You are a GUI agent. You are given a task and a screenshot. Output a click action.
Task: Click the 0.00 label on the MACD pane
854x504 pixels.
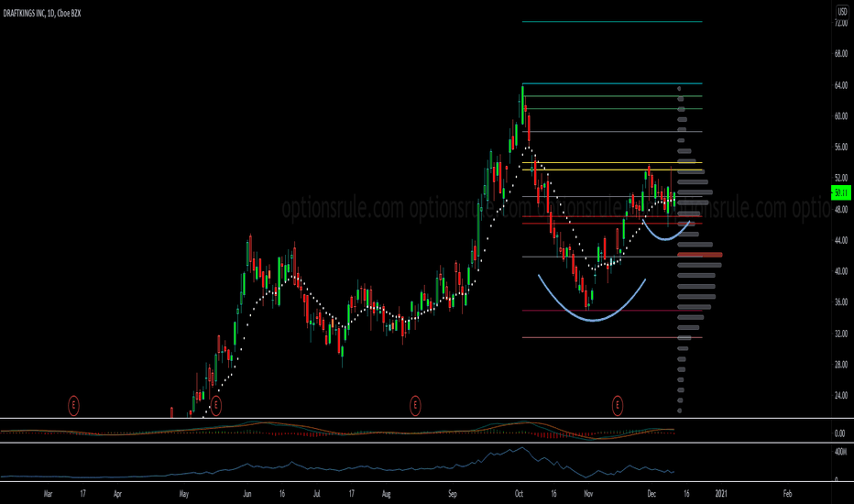[x=840, y=433]
